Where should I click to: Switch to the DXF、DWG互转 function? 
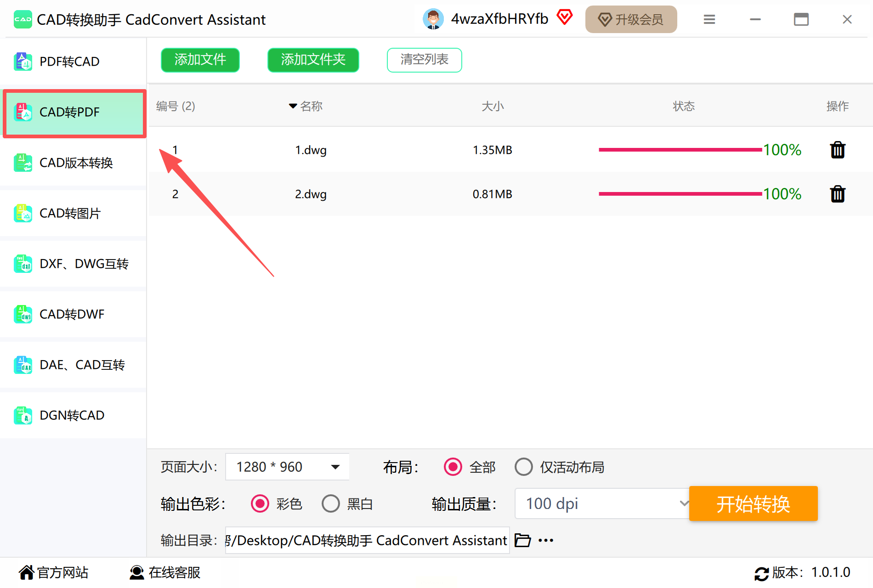tap(74, 264)
